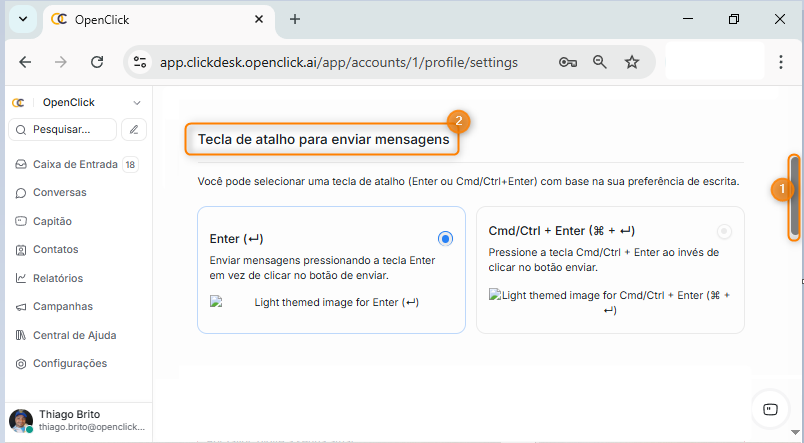
Task: Open the browser tab search dropdown
Action: tap(22, 19)
